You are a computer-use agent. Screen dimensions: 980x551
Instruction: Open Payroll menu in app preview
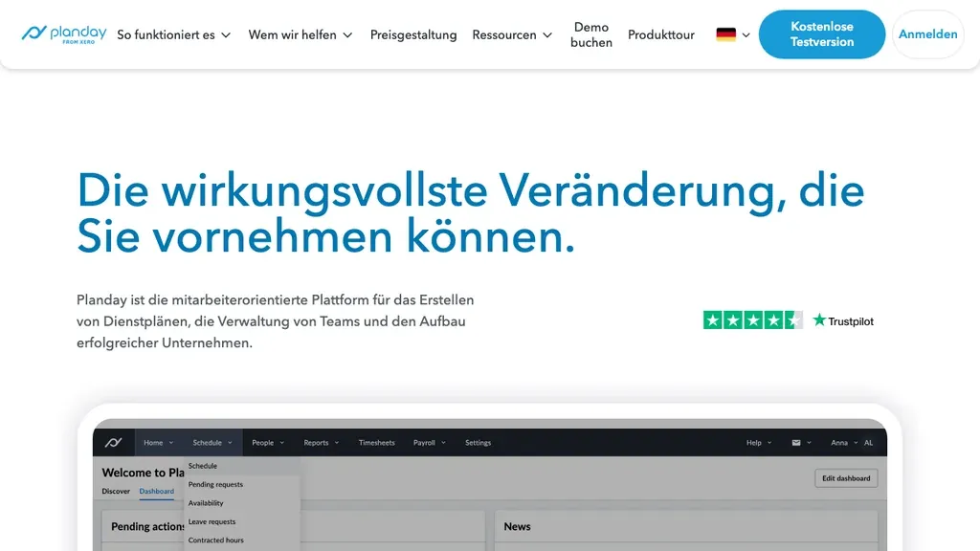430,442
